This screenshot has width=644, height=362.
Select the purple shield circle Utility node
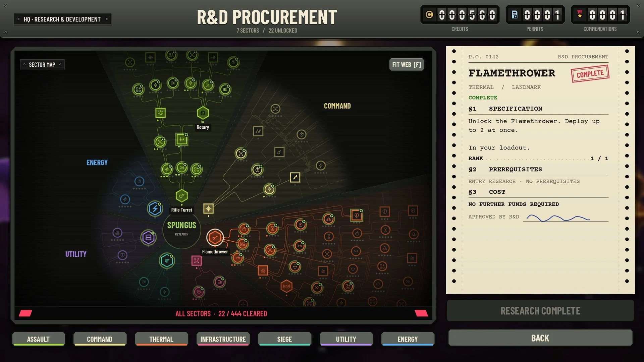(x=122, y=255)
